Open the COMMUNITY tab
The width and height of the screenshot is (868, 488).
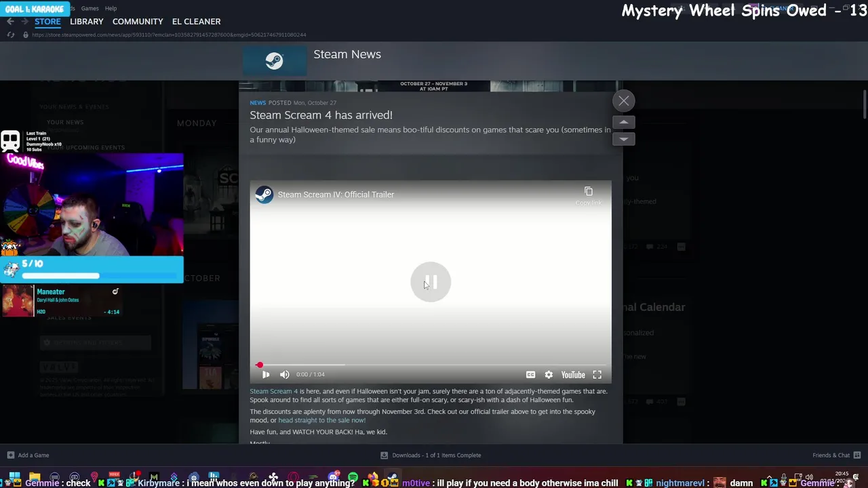(138, 22)
